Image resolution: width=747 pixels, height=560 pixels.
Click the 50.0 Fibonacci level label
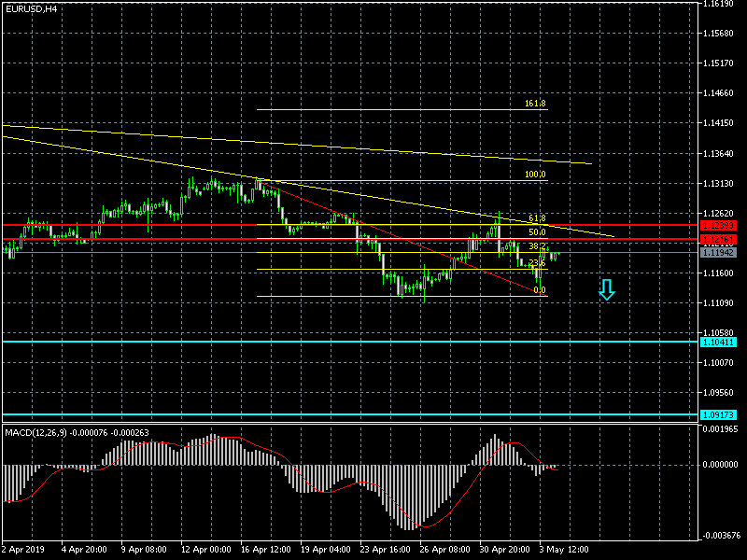coord(537,232)
